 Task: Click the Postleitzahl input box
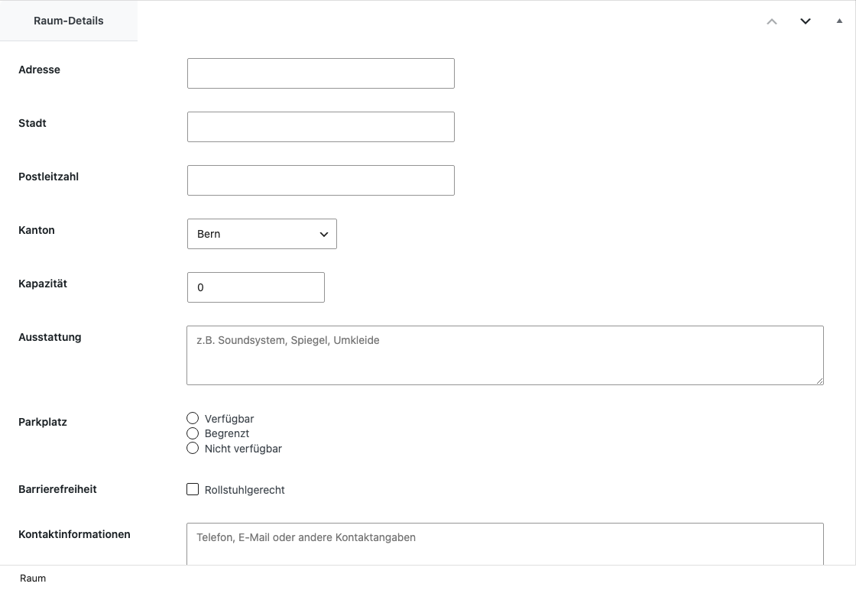tap(321, 180)
